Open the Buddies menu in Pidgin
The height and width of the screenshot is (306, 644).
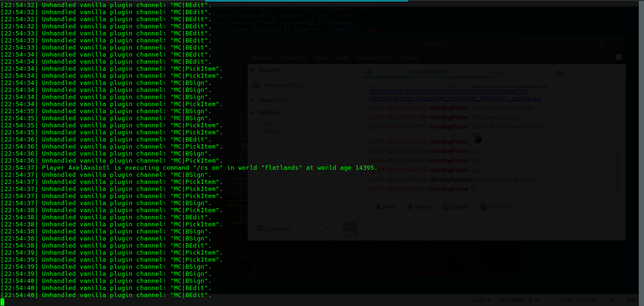(262, 58)
